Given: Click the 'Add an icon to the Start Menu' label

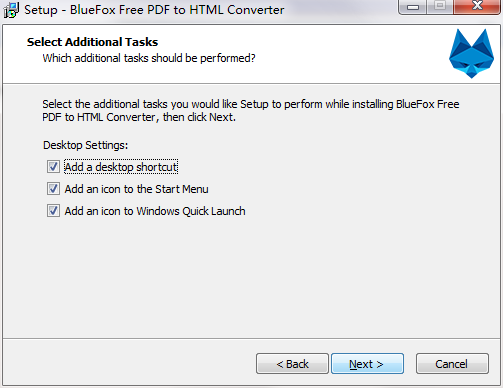Looking at the screenshot, I should point(137,189).
